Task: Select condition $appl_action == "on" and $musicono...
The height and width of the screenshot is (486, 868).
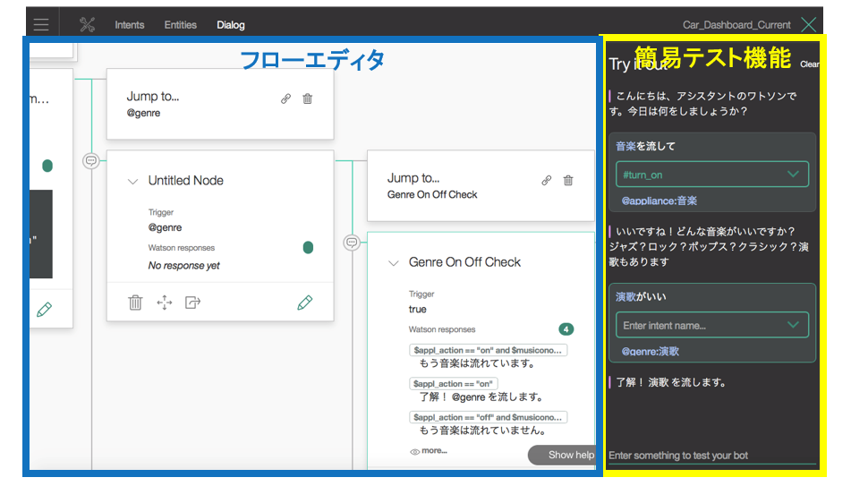Action: tap(488, 350)
